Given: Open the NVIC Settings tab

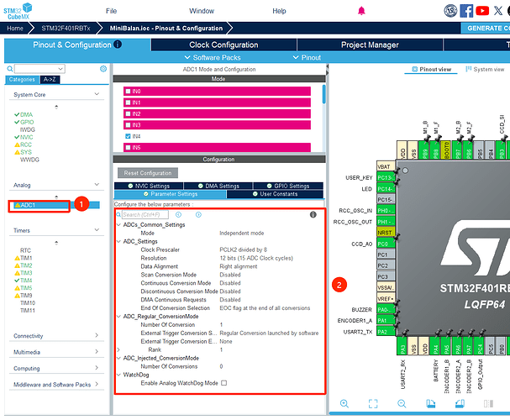Looking at the screenshot, I should (x=149, y=186).
